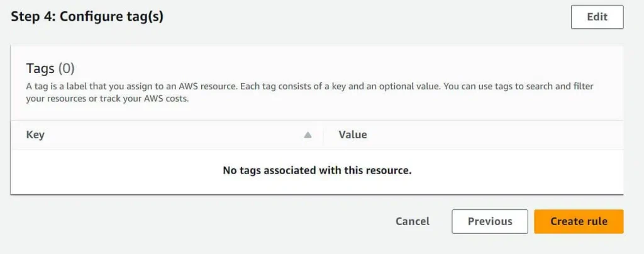
Task: Click the tag description paragraph text
Action: tap(309, 93)
